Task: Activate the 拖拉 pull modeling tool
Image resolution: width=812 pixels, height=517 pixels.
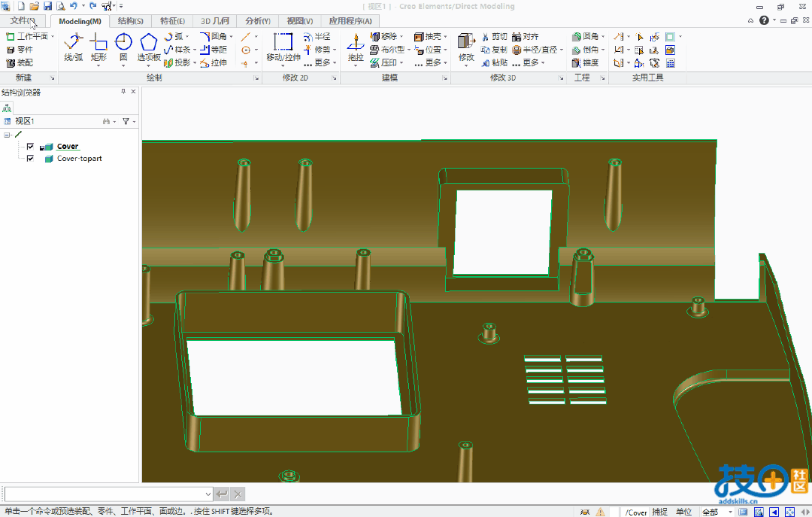Action: pos(355,47)
